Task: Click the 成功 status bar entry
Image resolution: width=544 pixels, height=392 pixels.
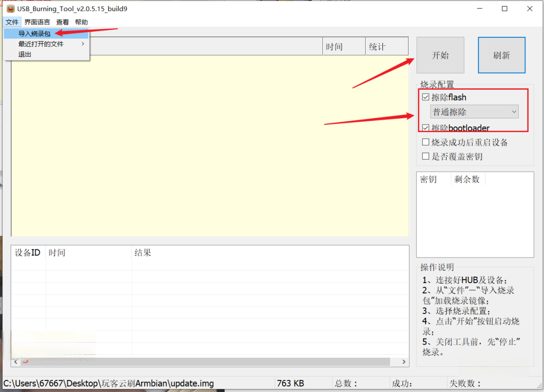Action: [402, 383]
